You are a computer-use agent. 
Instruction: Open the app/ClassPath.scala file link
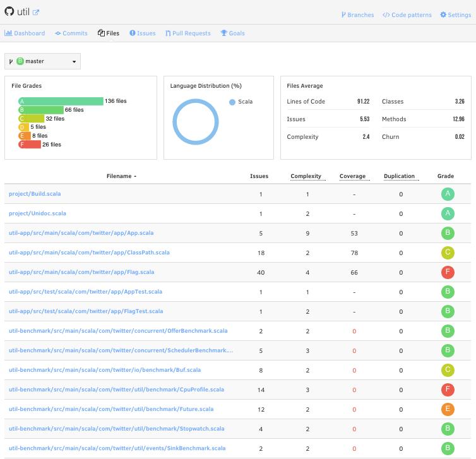pos(89,253)
